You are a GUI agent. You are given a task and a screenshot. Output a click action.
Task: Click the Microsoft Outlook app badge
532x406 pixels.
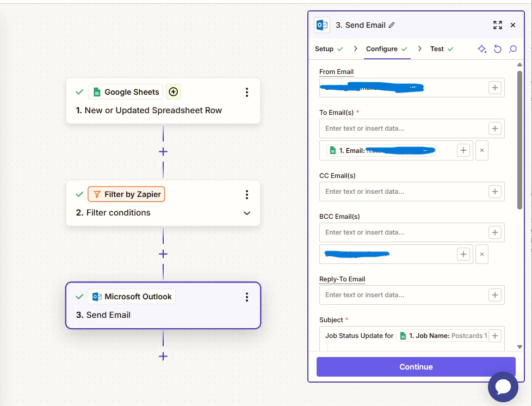tap(132, 297)
